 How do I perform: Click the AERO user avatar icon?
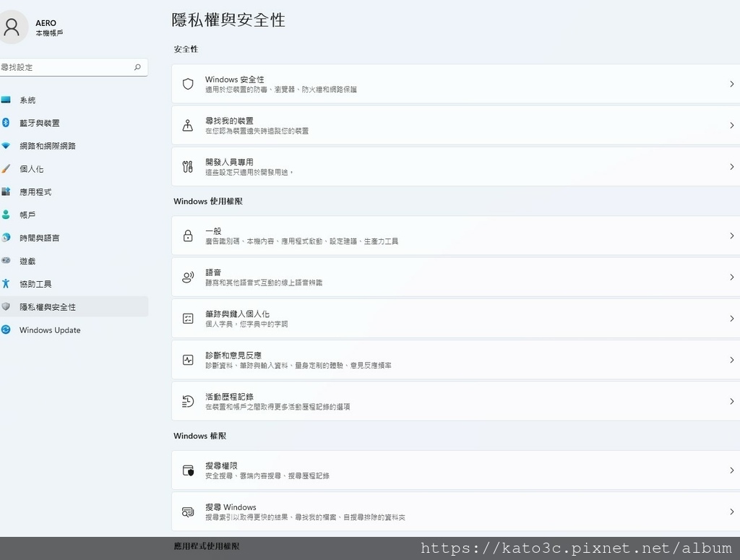(x=12, y=27)
